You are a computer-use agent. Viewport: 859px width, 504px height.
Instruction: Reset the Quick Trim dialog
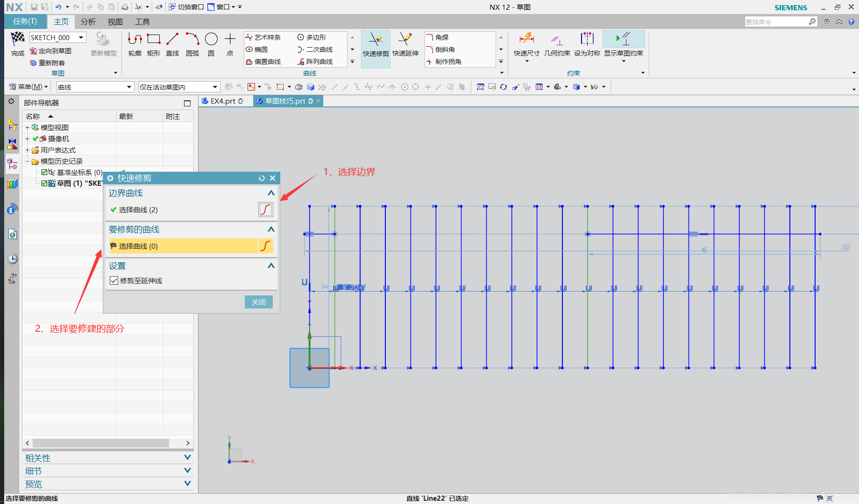[262, 178]
